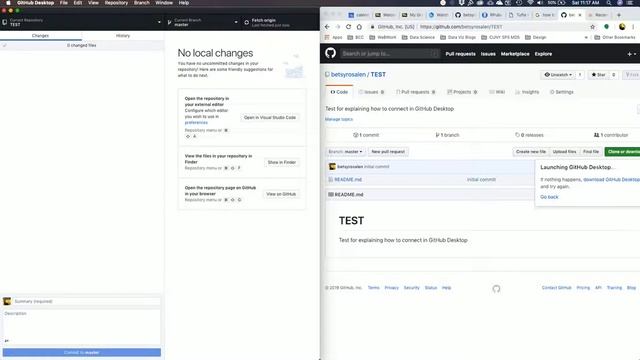Click the browser Reload icon
Viewport: 640px width, 360px height.
(x=348, y=27)
